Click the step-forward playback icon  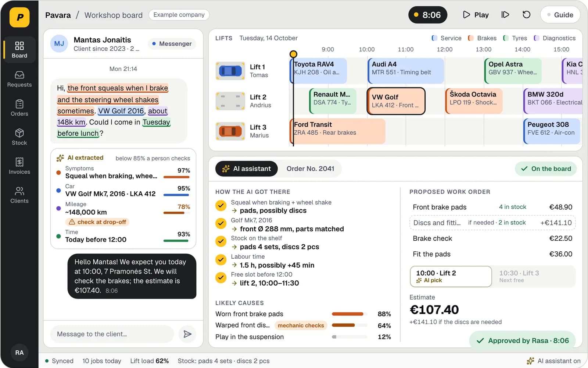[505, 15]
